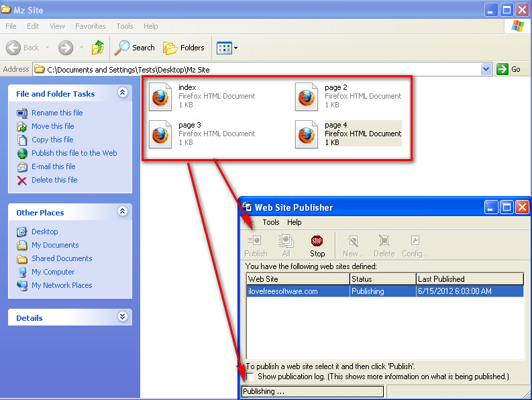Open My Network Places link
Image resolution: width=532 pixels, height=400 pixels.
pos(62,285)
